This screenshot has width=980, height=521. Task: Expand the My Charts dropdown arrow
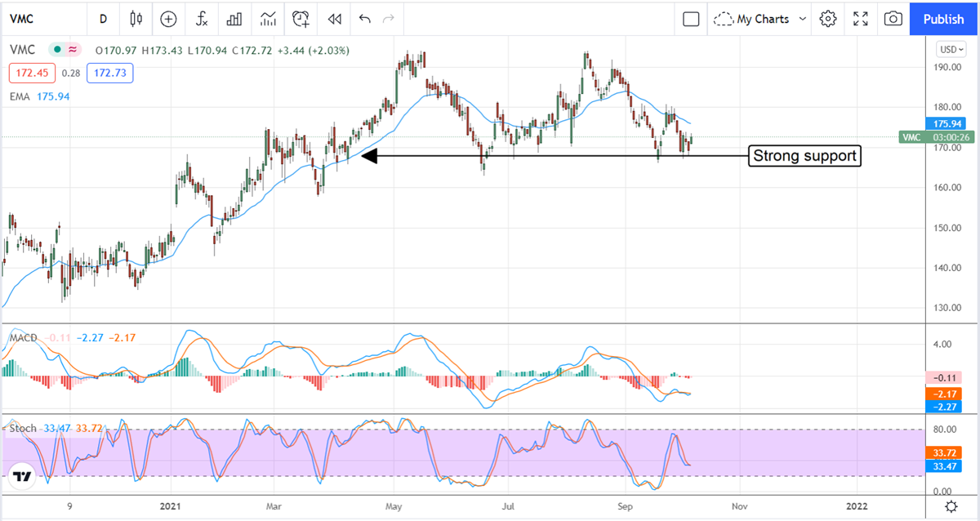tap(803, 18)
